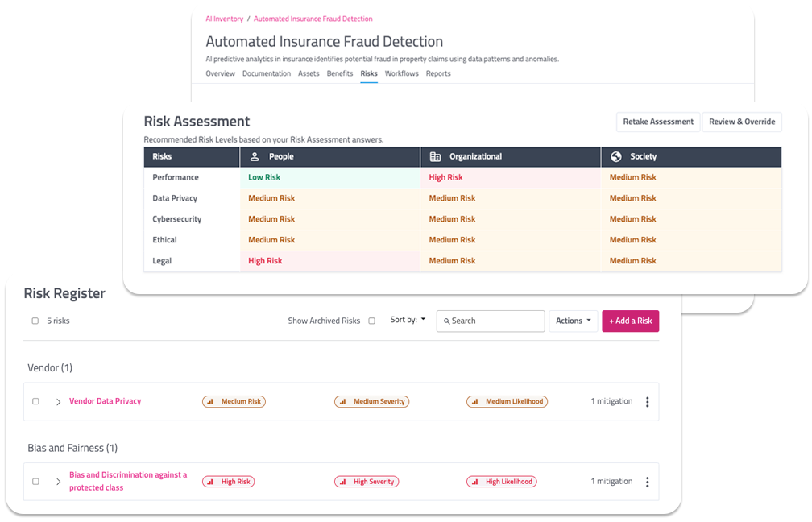Expand the Vendor Data Privacy risk row

coord(59,402)
